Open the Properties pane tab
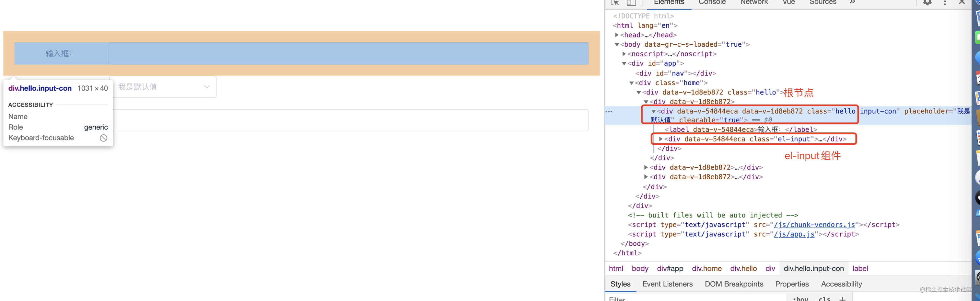 pos(792,284)
